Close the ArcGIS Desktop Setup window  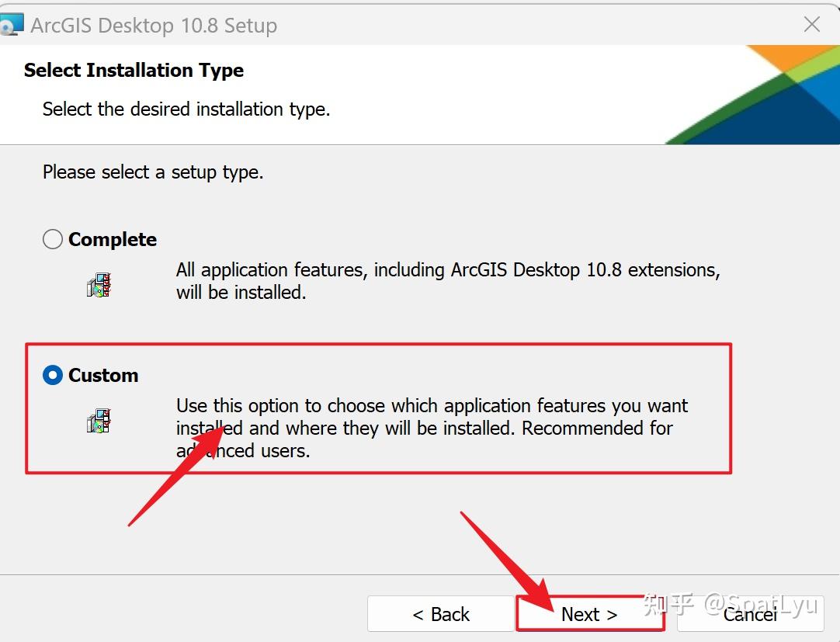[x=811, y=24]
